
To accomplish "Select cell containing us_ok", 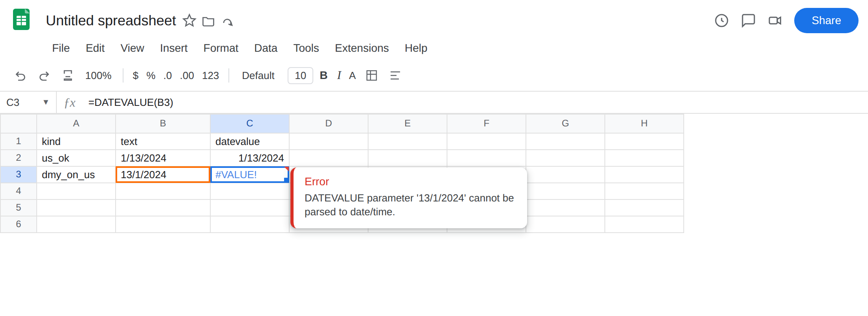I will pyautogui.click(x=76, y=158).
